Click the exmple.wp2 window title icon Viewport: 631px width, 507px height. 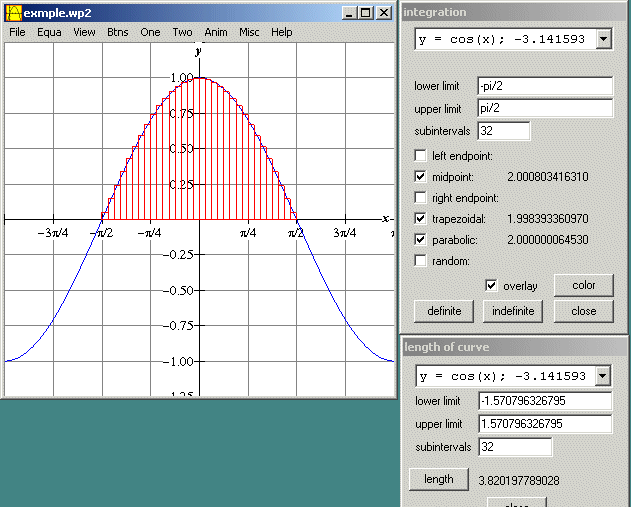click(x=14, y=13)
